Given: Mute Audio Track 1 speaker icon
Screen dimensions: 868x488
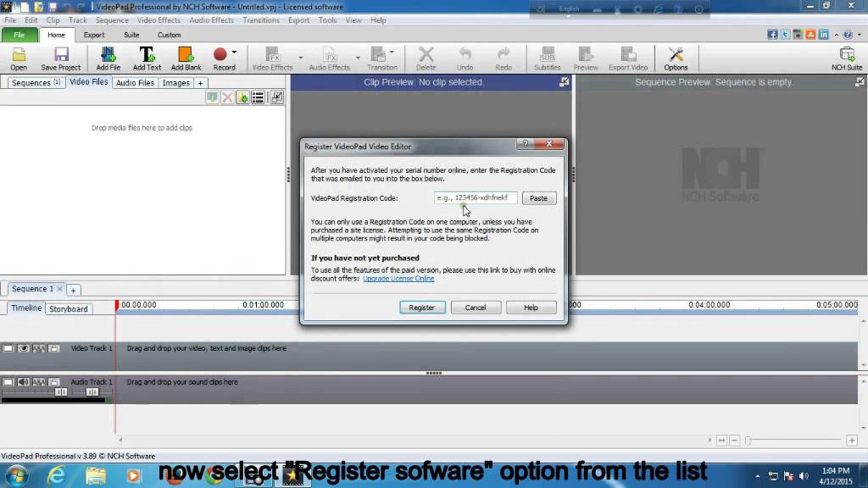Looking at the screenshot, I should click(23, 382).
